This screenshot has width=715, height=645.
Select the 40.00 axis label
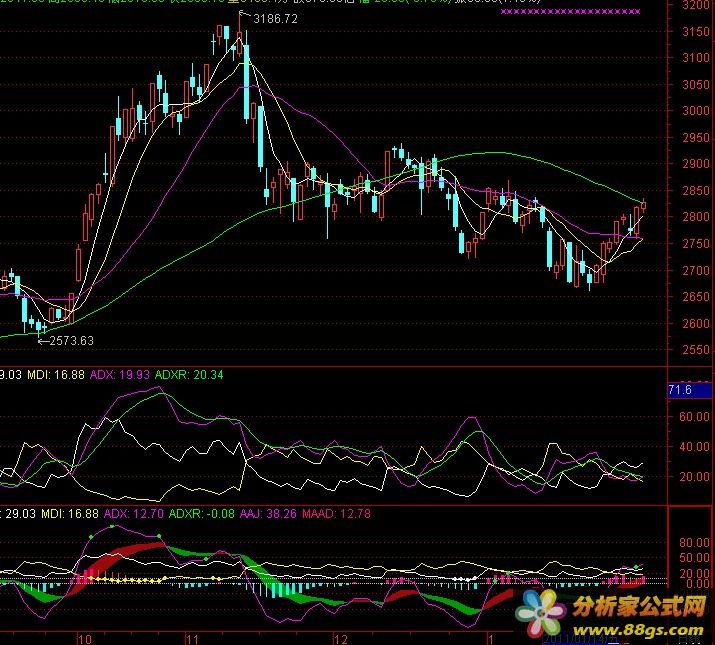click(x=694, y=447)
